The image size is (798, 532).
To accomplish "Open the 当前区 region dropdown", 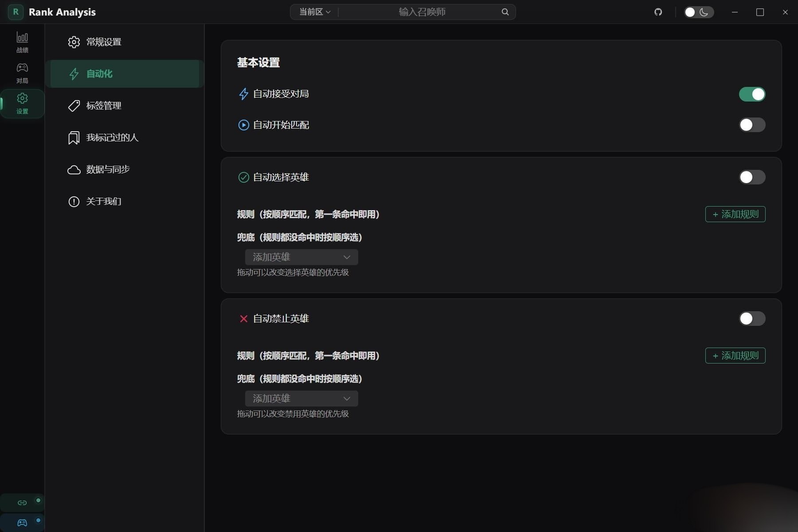I will click(315, 12).
